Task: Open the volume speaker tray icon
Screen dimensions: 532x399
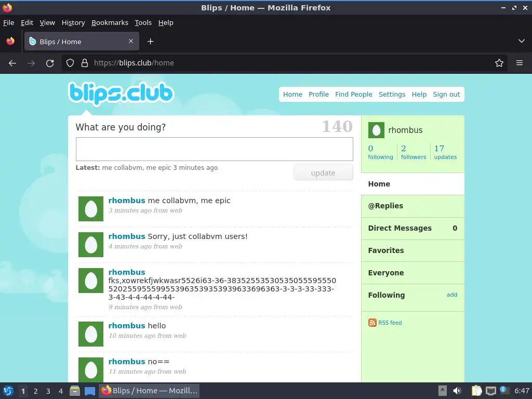Action: point(457,391)
